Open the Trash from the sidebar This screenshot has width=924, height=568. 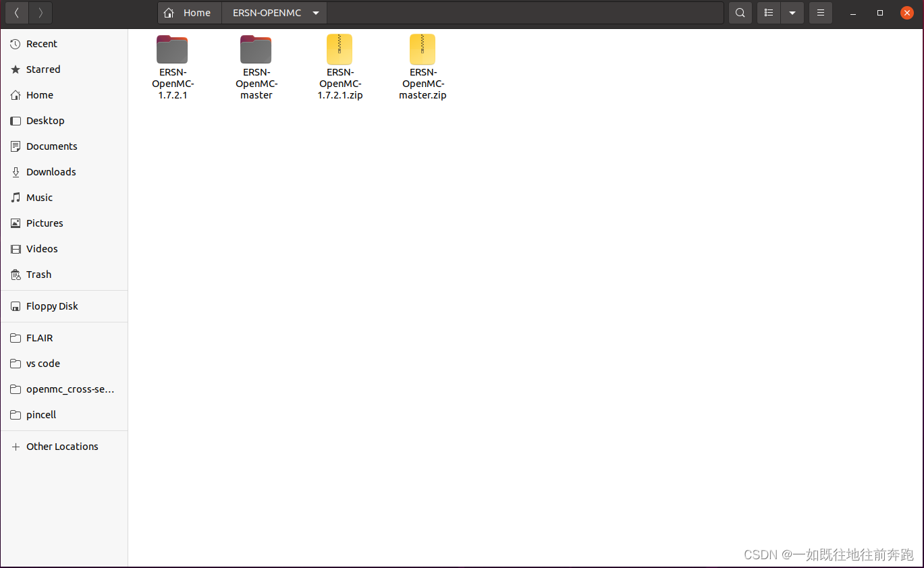pos(38,274)
